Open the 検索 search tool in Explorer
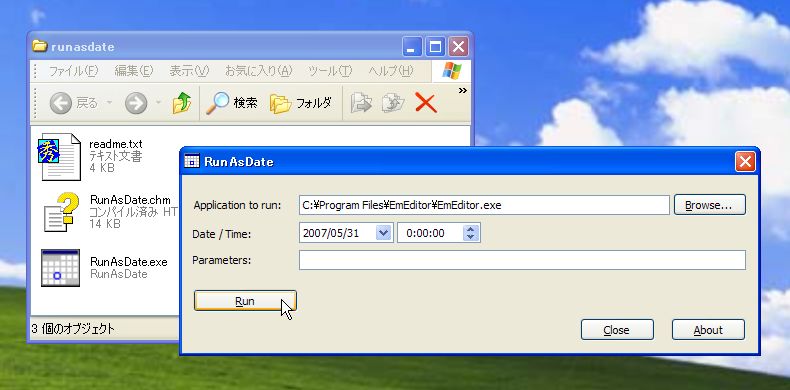 [x=232, y=103]
